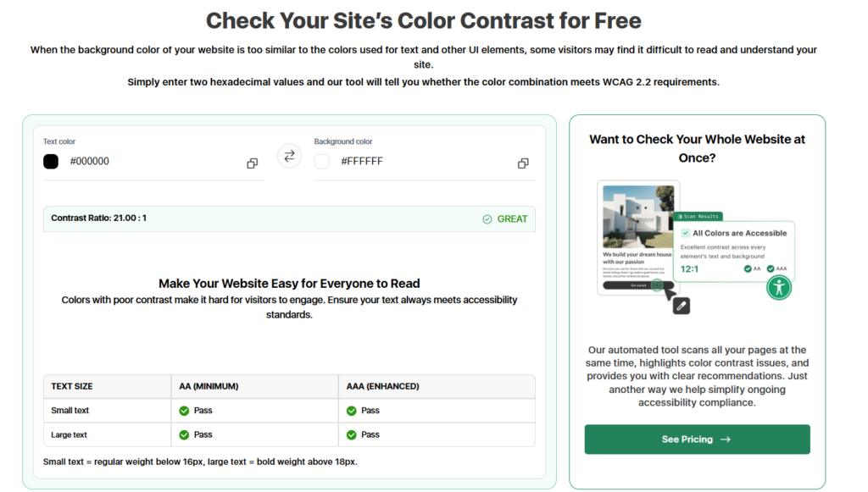Swap text and background colors
The image size is (868, 492).
click(x=289, y=156)
